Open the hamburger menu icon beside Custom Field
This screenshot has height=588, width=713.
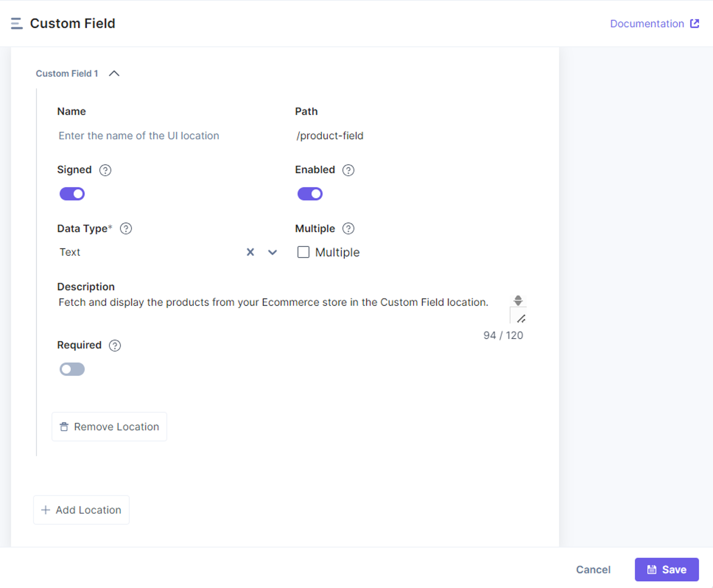17,24
